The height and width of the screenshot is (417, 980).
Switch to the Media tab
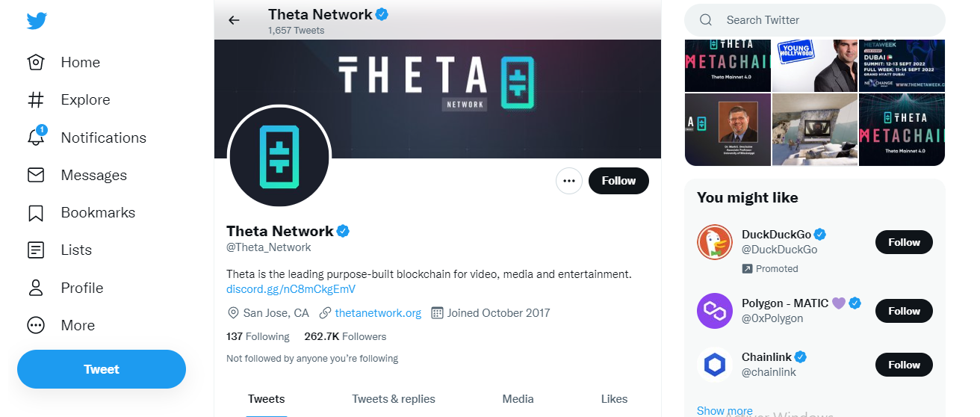(518, 399)
